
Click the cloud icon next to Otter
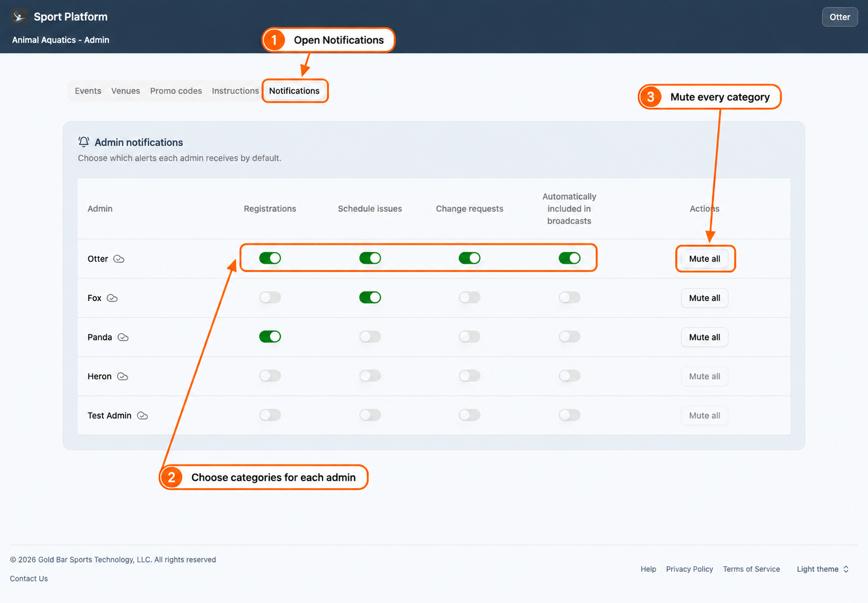[119, 259]
